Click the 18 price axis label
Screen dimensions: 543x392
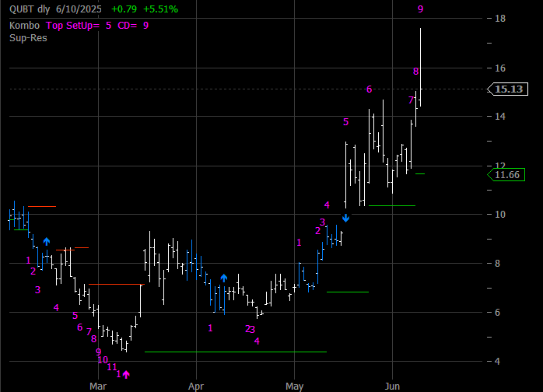pos(500,19)
